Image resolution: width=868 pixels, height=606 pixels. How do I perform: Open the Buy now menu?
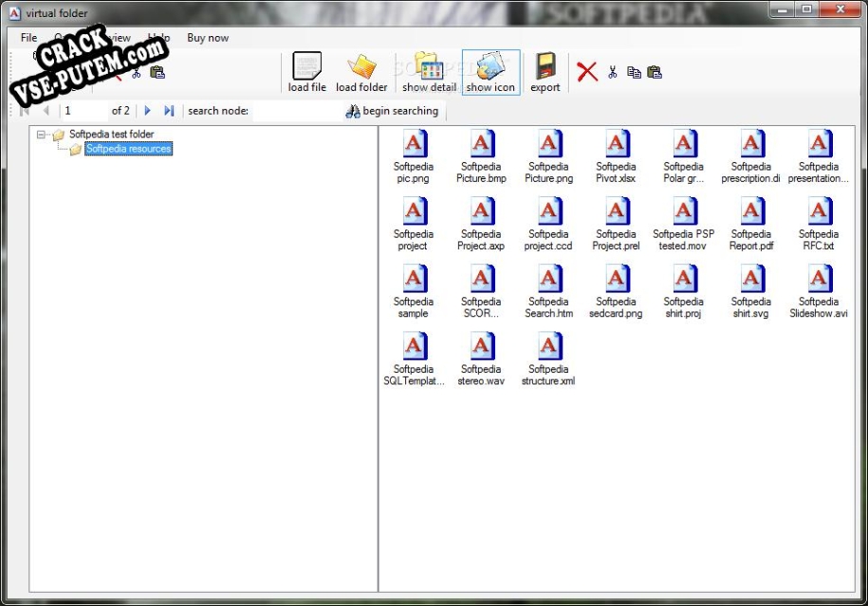(x=208, y=38)
